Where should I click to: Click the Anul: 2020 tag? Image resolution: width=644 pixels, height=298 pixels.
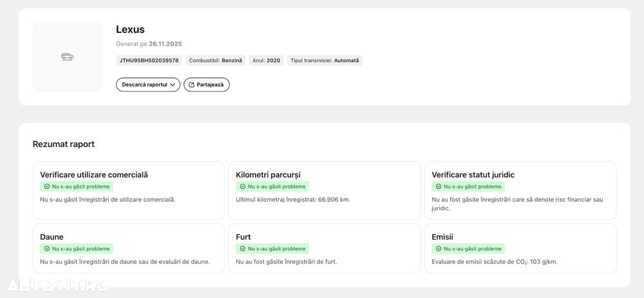click(266, 61)
